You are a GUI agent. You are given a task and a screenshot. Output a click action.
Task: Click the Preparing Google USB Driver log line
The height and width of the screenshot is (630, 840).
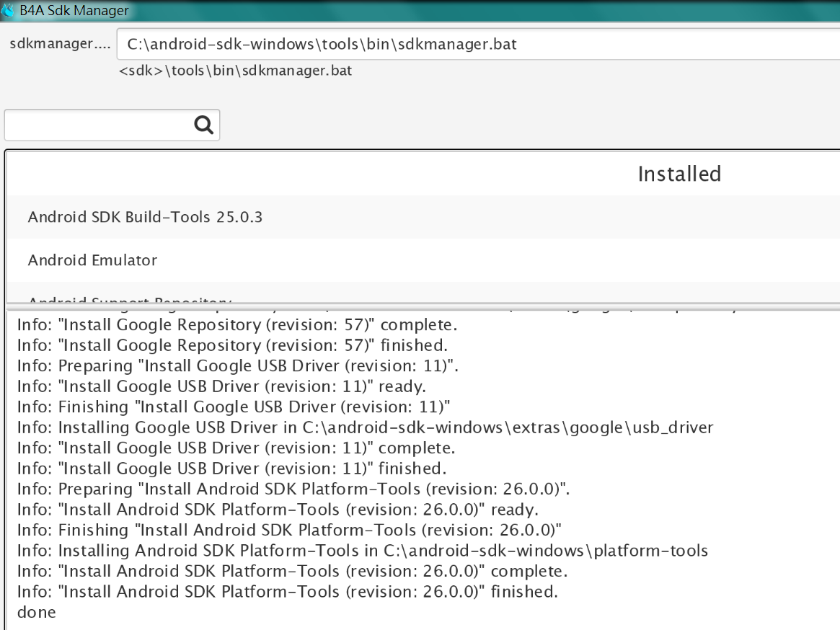pos(238,365)
